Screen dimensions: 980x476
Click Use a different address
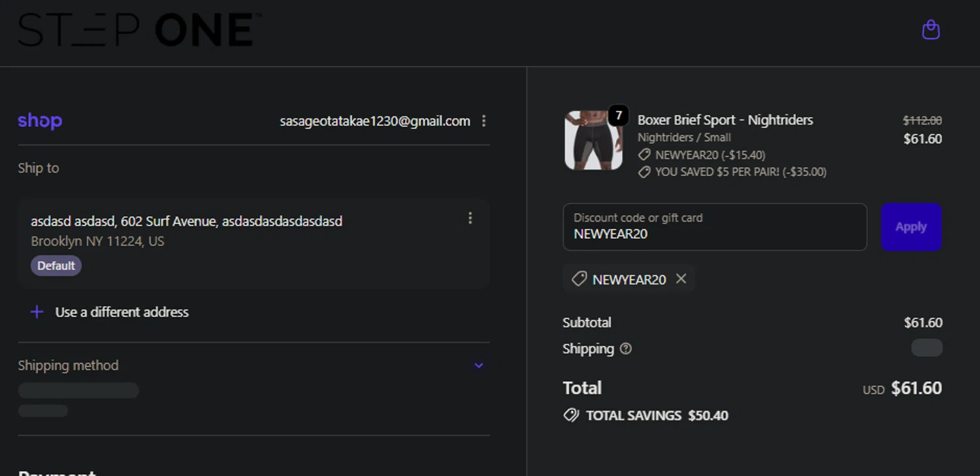(x=122, y=312)
